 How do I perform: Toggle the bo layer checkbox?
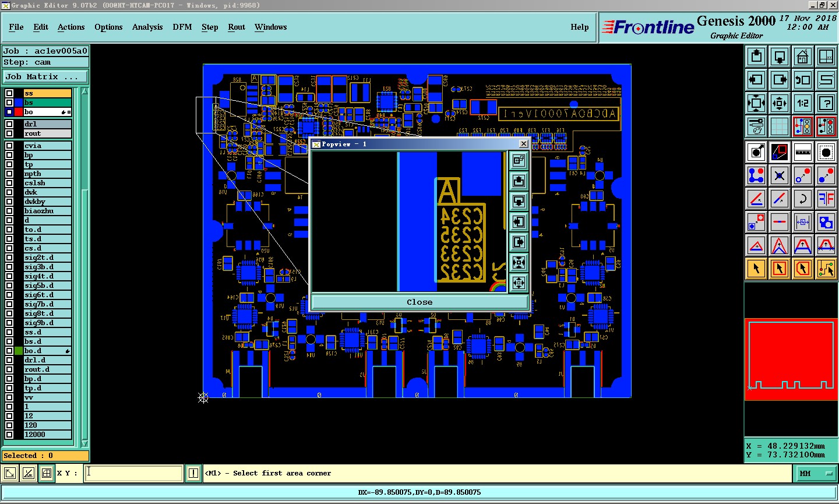tap(9, 112)
